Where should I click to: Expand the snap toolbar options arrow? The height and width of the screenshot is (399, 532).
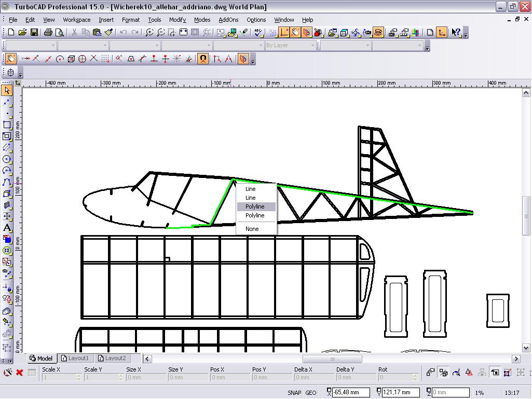253,61
